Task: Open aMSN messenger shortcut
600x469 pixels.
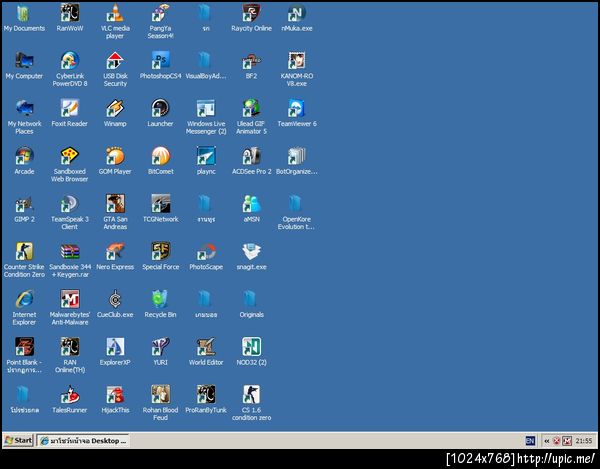Action: [251, 209]
